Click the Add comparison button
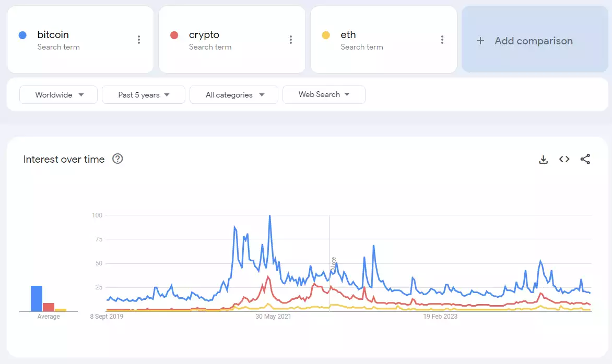Image resolution: width=612 pixels, height=364 pixels. tap(534, 41)
